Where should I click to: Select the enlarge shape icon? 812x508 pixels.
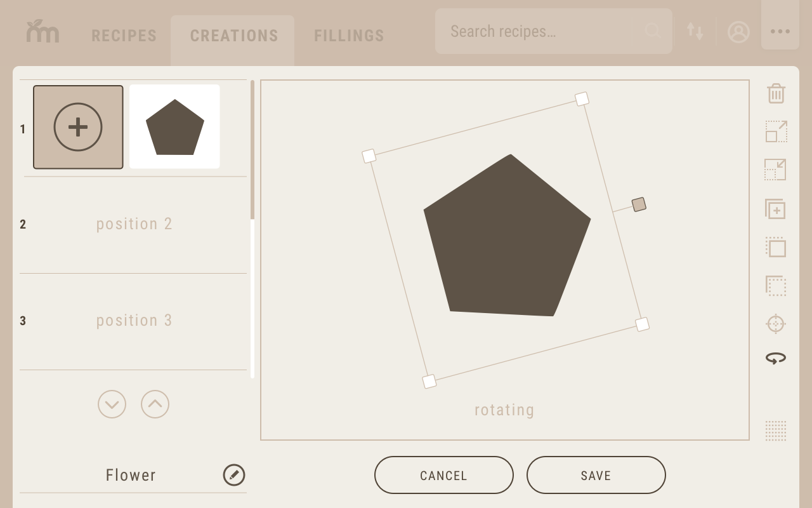[x=776, y=131]
